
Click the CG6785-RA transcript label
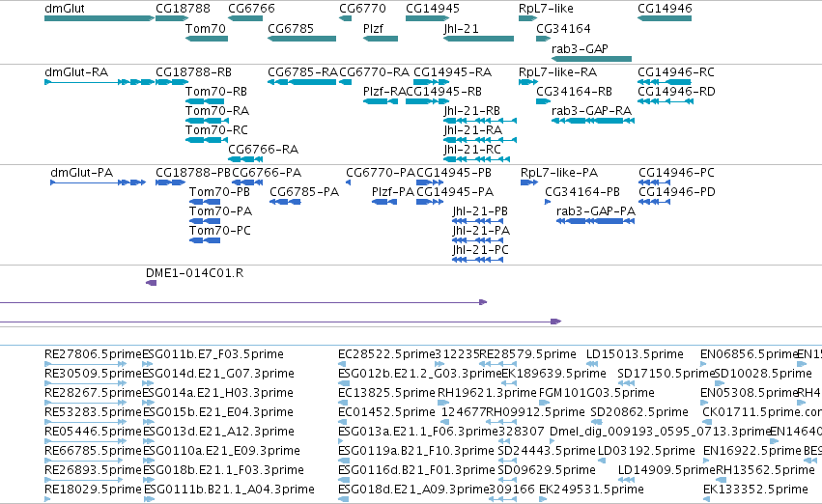coord(302,71)
